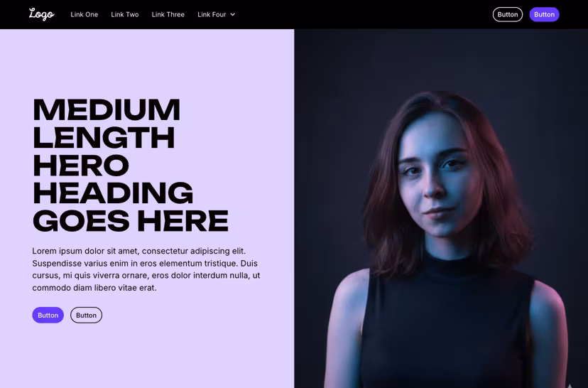Click the GOES HERE heading line
The width and height of the screenshot is (588, 388).
[x=131, y=221]
